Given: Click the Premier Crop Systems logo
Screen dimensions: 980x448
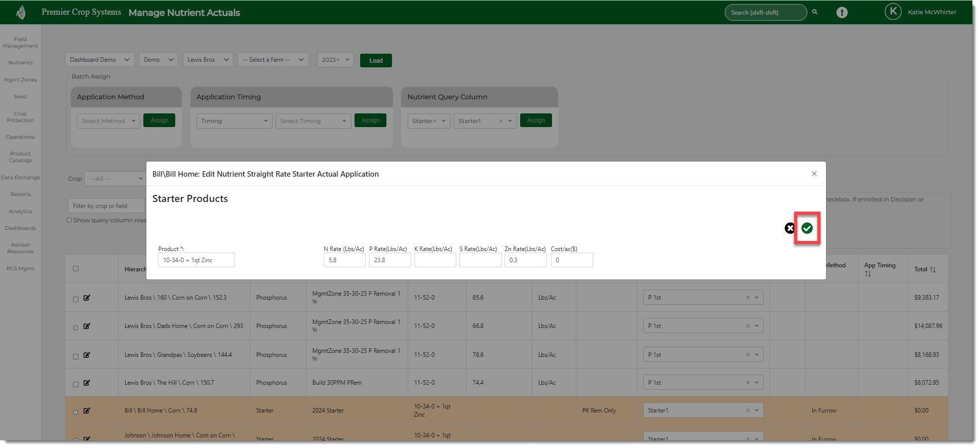Looking at the screenshot, I should coord(21,12).
